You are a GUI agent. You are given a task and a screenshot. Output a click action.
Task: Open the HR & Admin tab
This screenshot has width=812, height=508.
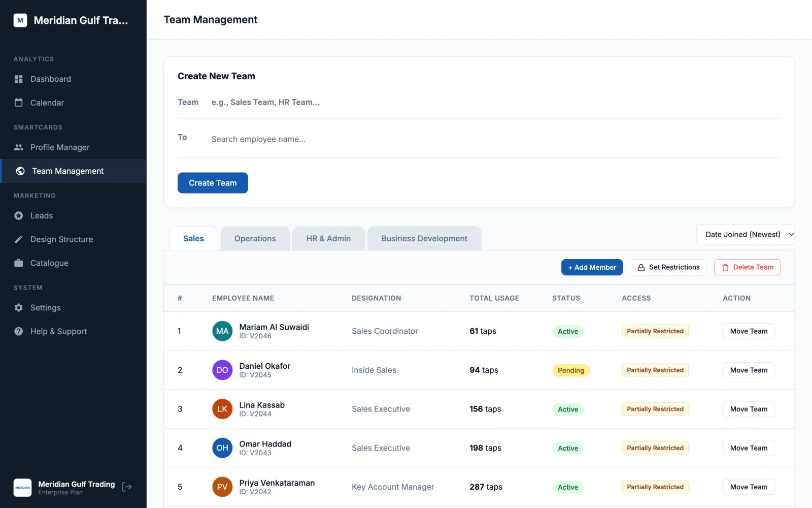click(328, 239)
